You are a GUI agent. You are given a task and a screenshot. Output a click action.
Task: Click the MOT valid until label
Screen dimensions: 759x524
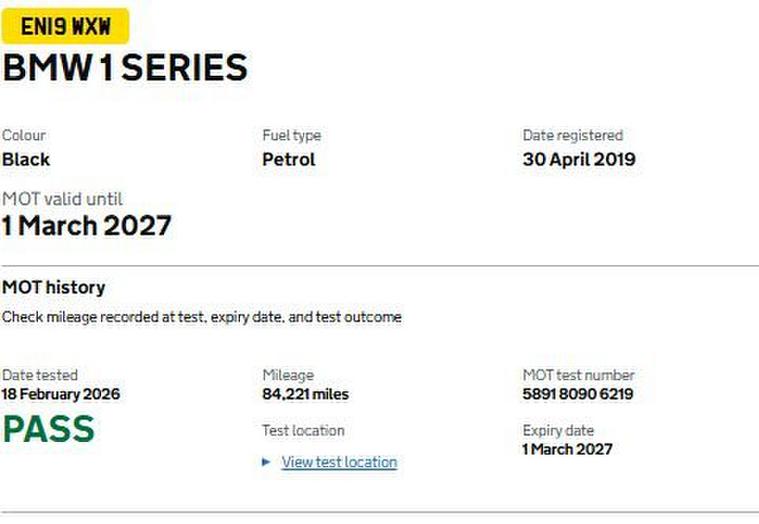click(x=62, y=199)
